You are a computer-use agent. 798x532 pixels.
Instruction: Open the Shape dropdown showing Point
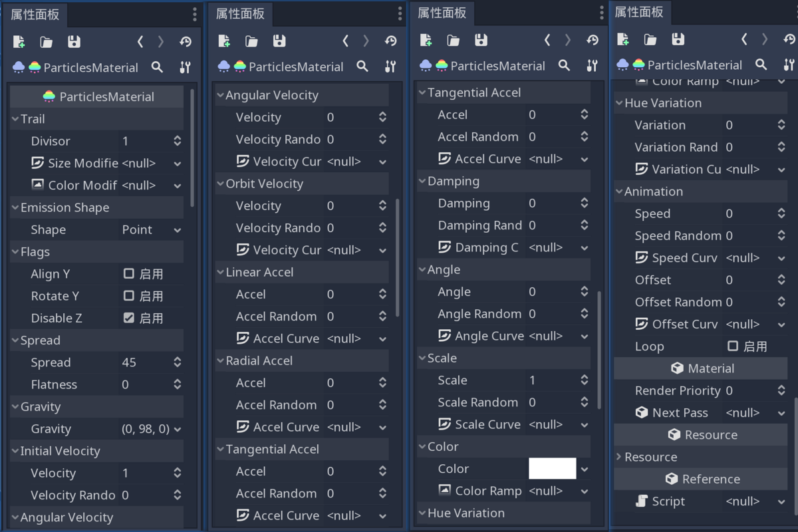[152, 229]
